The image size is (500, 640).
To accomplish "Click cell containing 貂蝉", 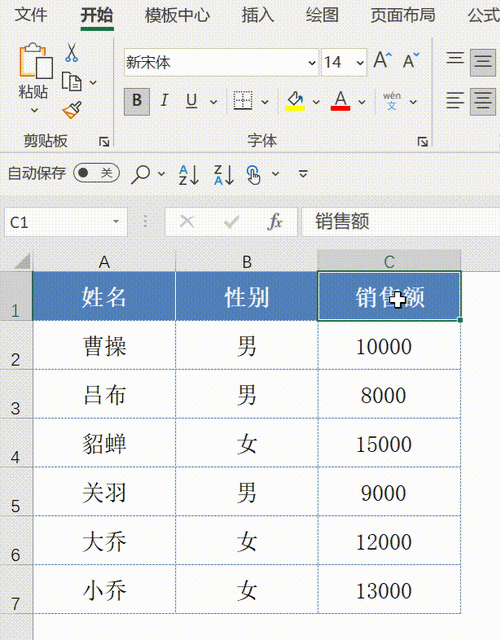I will coord(104,443).
